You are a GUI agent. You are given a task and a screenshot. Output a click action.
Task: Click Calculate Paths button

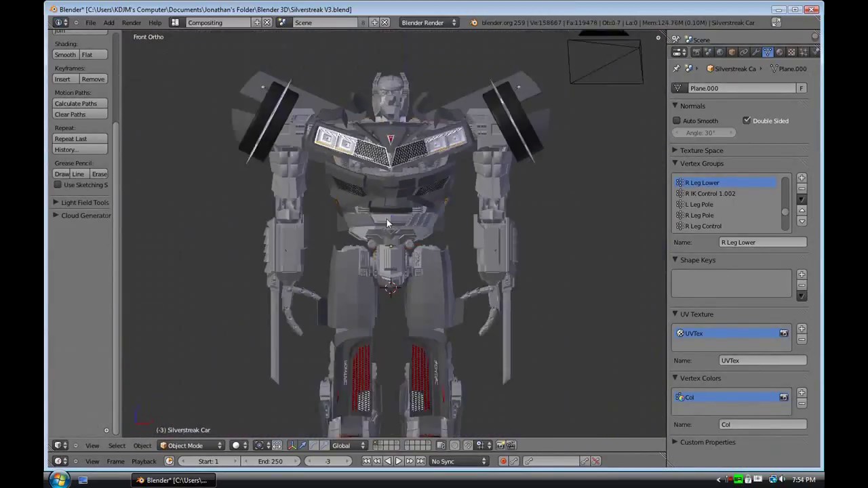coord(80,103)
